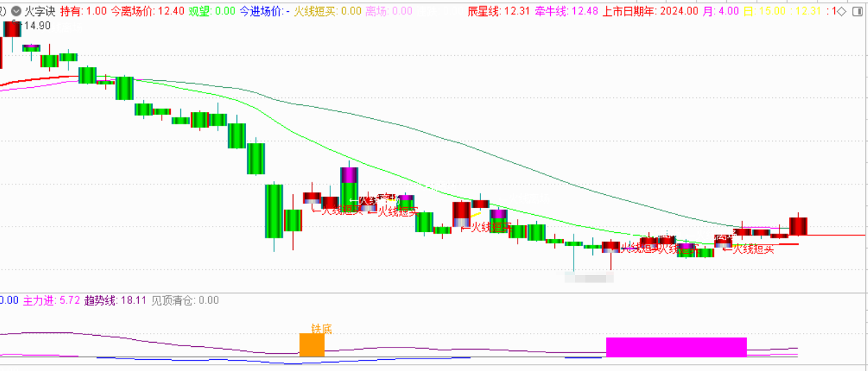Click the 14.90 high price marker

(35, 26)
